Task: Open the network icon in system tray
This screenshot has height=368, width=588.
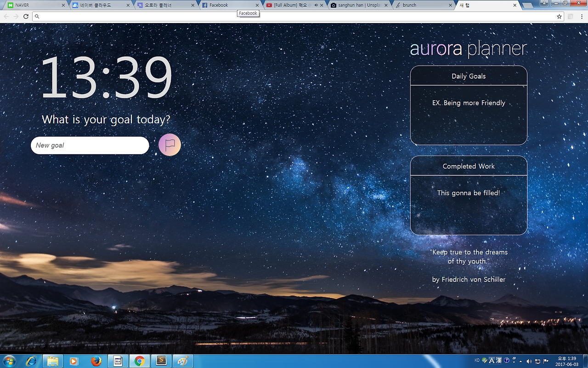Action: [537, 361]
